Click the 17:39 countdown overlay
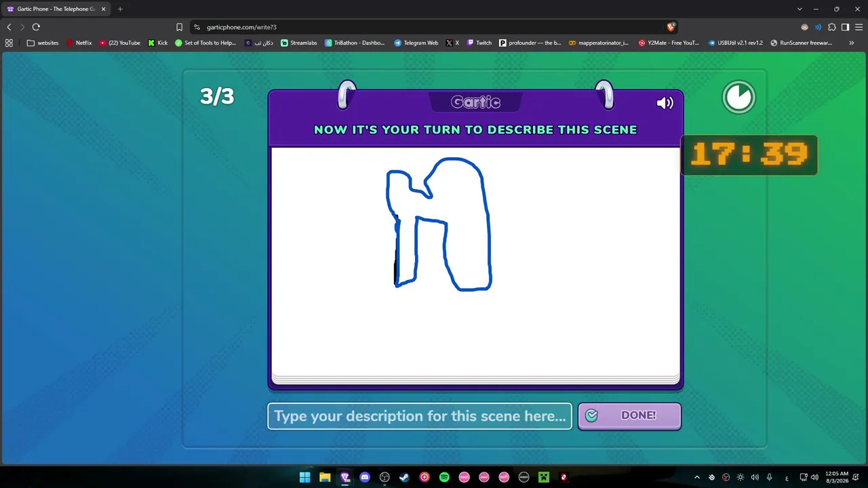 pos(749,155)
